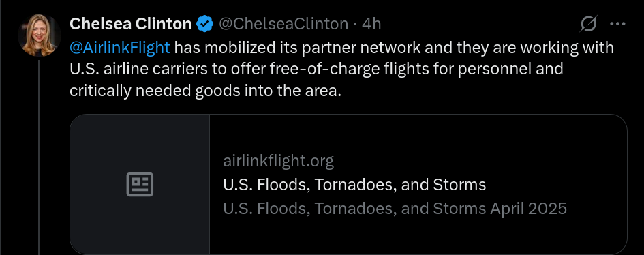Screen dimensions: 644x255
Task: Click the text 'critically needed goods into the area.'
Action: [x=205, y=91]
